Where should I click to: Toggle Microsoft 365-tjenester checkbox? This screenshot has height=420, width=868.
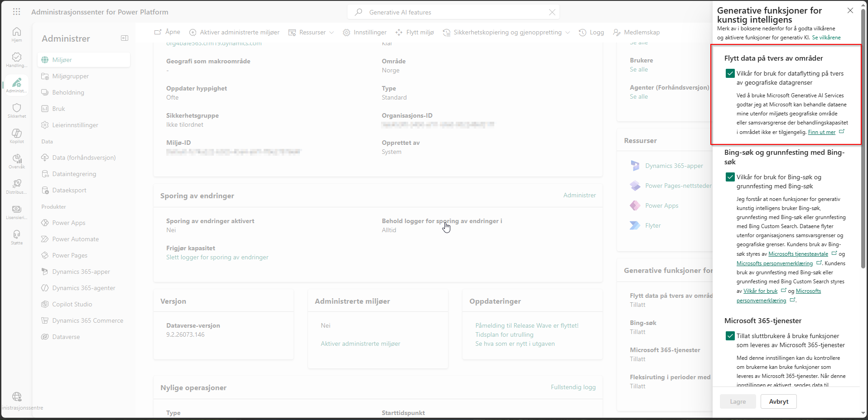click(730, 336)
